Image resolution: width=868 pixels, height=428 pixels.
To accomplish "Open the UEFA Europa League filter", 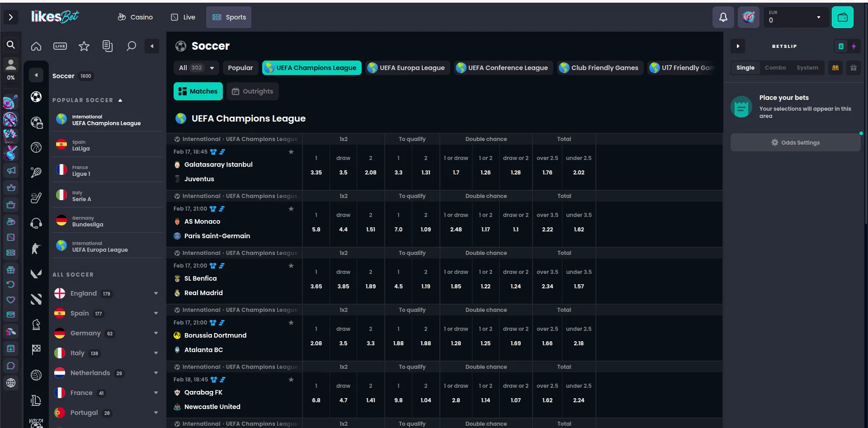I will tap(407, 68).
